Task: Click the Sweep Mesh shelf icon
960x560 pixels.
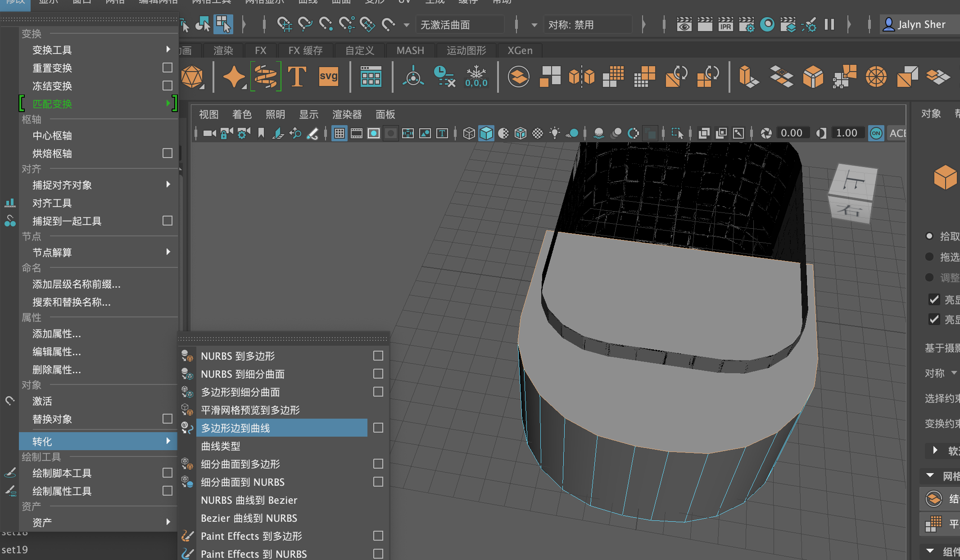Action: 266,77
